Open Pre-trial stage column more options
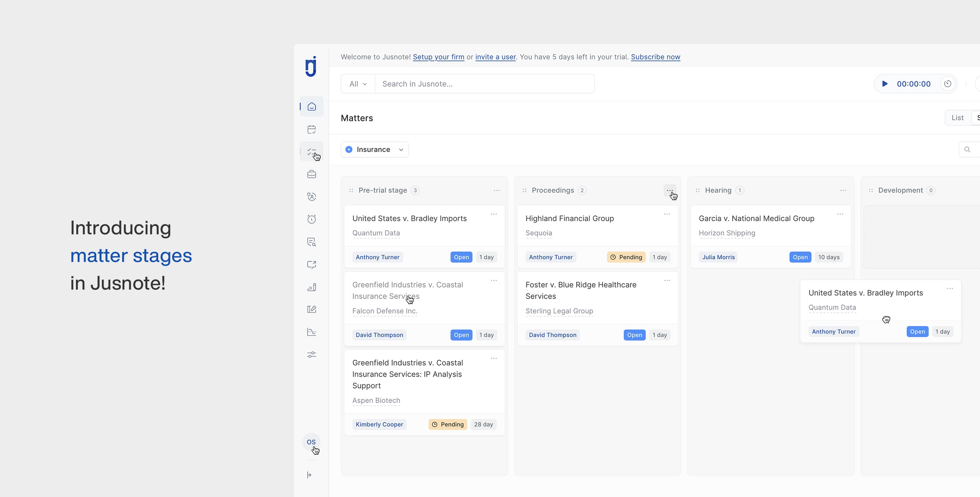The width and height of the screenshot is (980, 497). pos(496,191)
